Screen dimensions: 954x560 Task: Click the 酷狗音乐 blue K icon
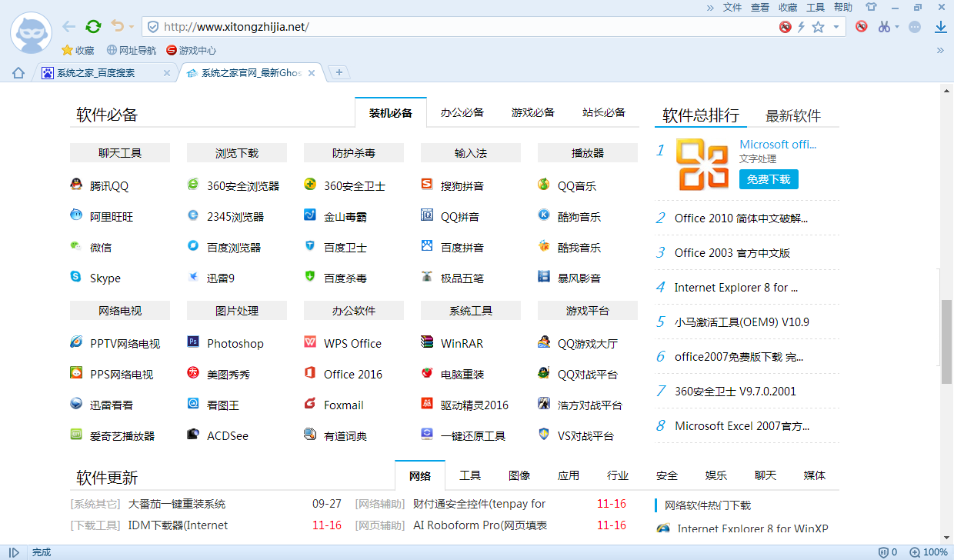pos(544,215)
